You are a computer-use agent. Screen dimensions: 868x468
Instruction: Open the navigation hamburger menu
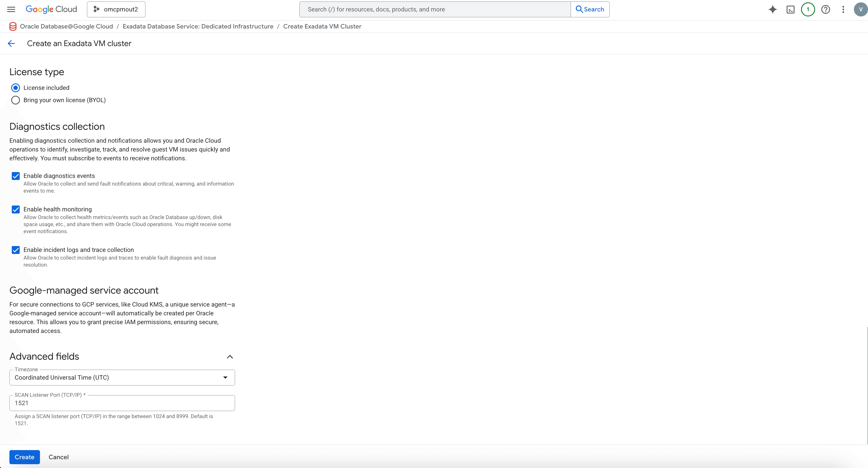[11, 9]
